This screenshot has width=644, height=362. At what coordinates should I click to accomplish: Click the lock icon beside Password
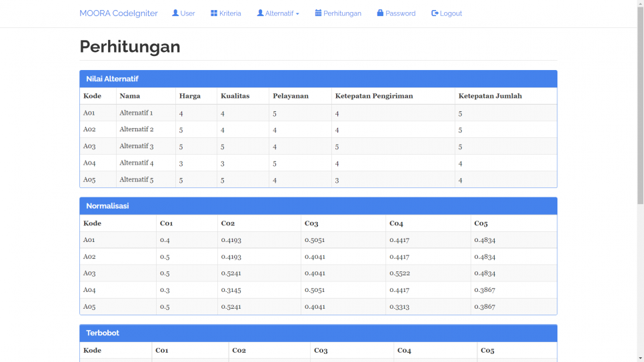[x=380, y=13]
